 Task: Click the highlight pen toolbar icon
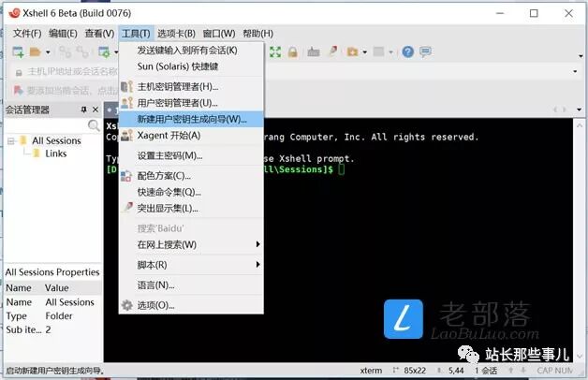click(x=333, y=51)
